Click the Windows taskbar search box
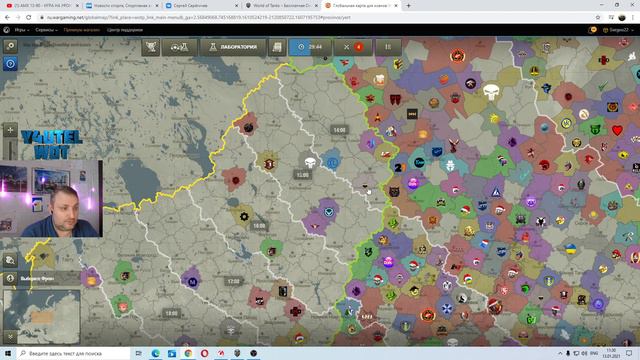The image size is (640, 360). pos(74,353)
